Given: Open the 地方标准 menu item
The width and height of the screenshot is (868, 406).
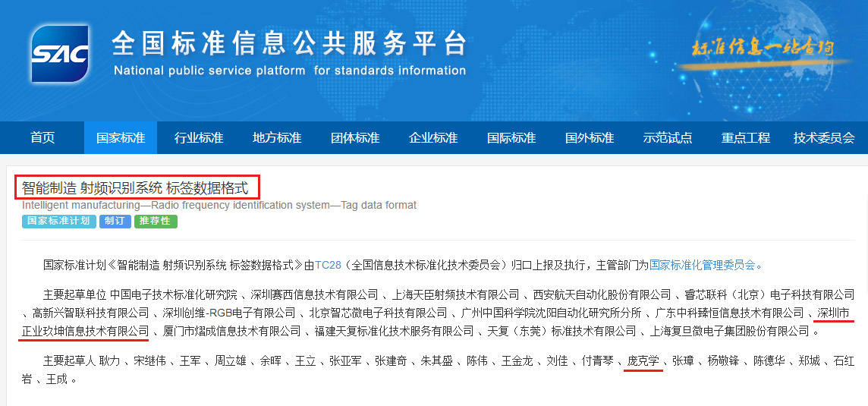Looking at the screenshot, I should (x=277, y=138).
